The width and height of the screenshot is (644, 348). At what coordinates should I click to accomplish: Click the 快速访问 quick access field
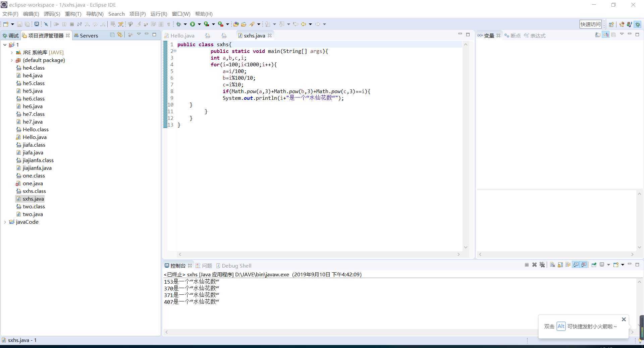[591, 24]
